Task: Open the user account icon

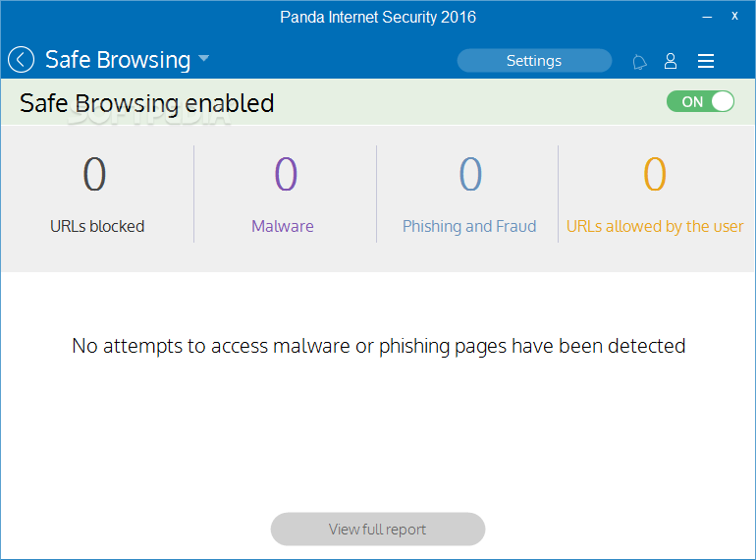Action: (x=671, y=61)
